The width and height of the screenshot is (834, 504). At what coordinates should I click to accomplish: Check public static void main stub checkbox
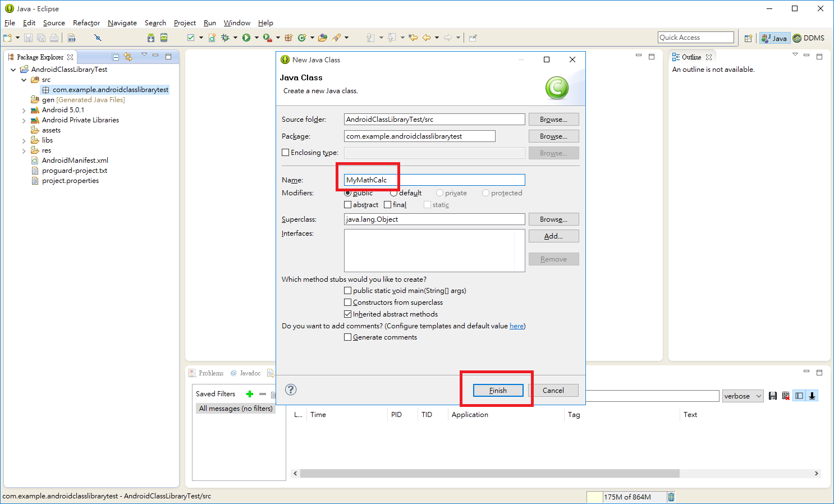pos(348,291)
